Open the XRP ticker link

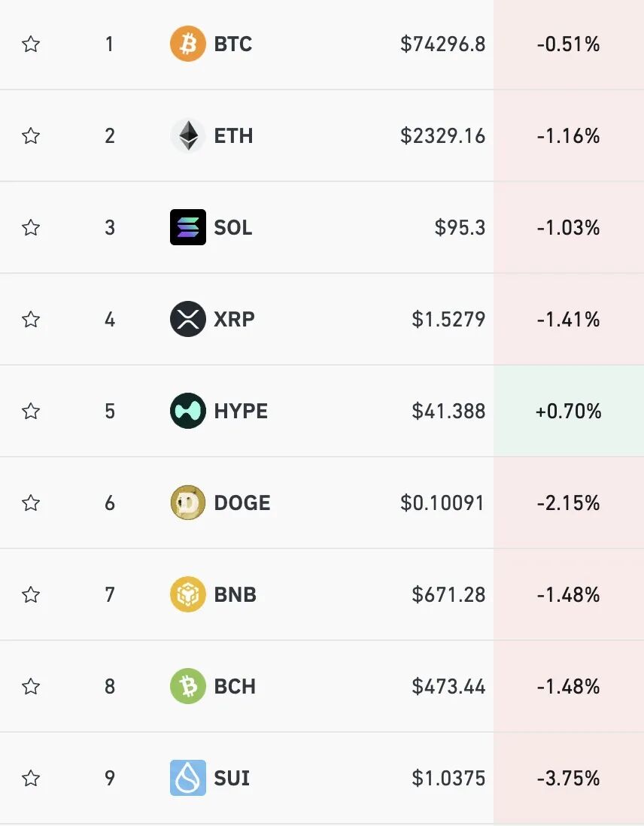tap(235, 319)
